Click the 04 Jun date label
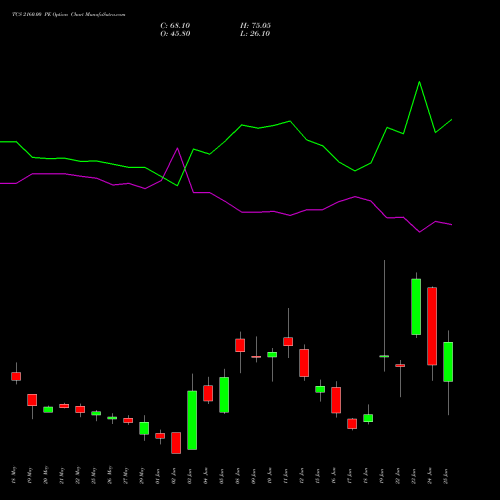The height and width of the screenshot is (500, 500). point(206,476)
